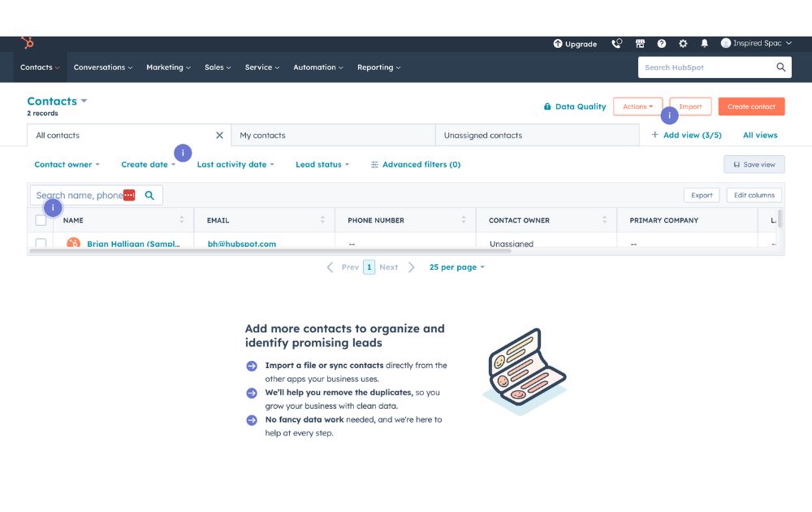
Task: Click the red password manager icon in search
Action: (129, 195)
